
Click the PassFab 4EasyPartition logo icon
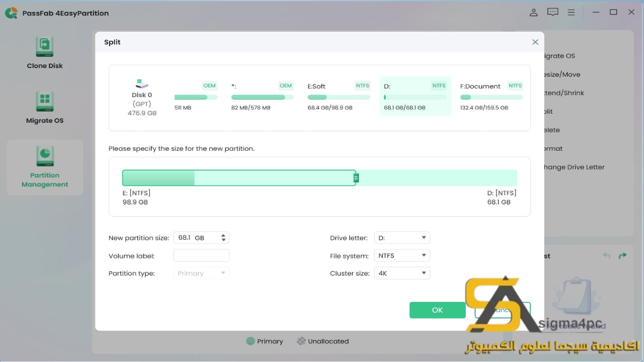tap(11, 13)
